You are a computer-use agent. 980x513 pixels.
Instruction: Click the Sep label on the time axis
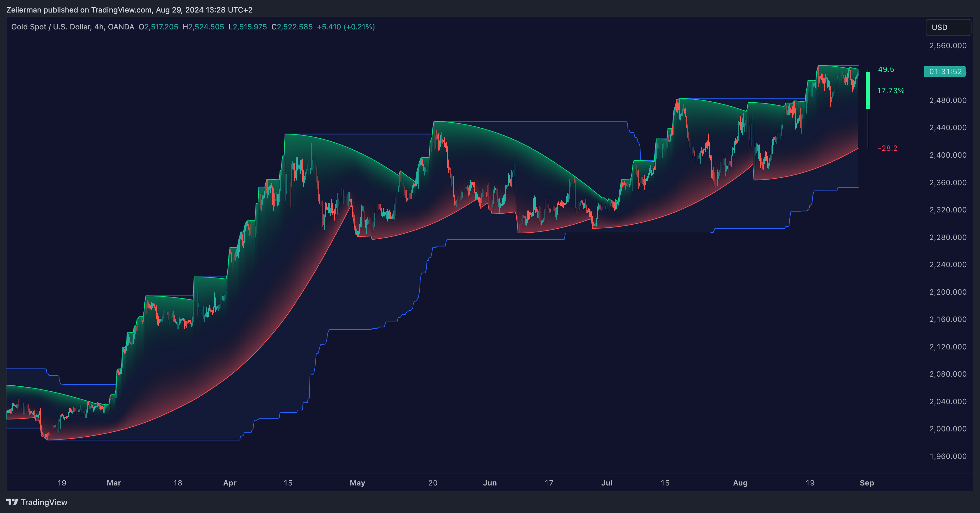(867, 483)
